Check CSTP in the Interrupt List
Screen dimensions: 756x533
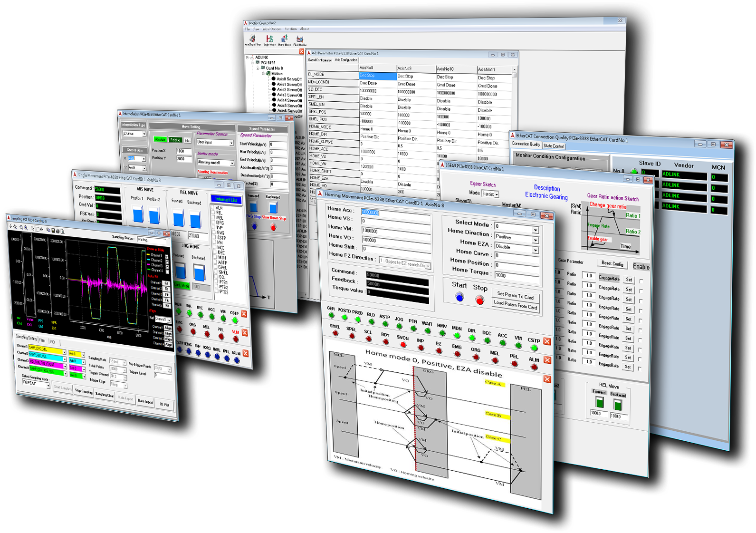[x=215, y=237]
